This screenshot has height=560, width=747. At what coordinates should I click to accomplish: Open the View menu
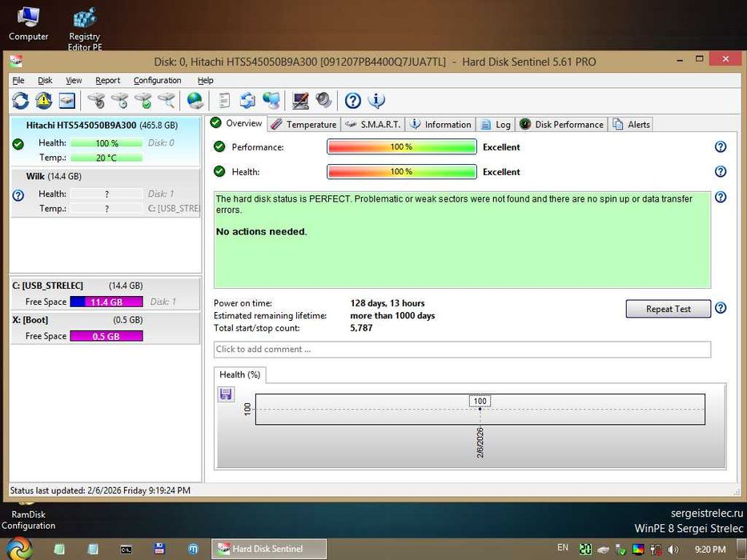pos(74,81)
